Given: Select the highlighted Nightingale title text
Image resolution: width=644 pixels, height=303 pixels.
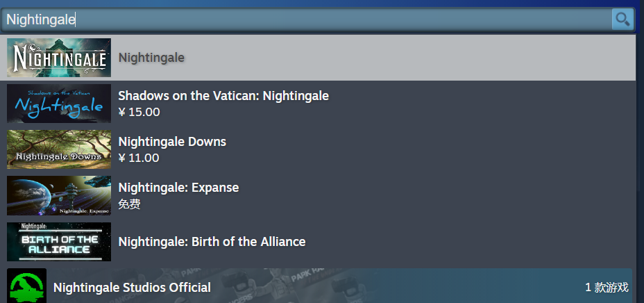Looking at the screenshot, I should [x=151, y=58].
